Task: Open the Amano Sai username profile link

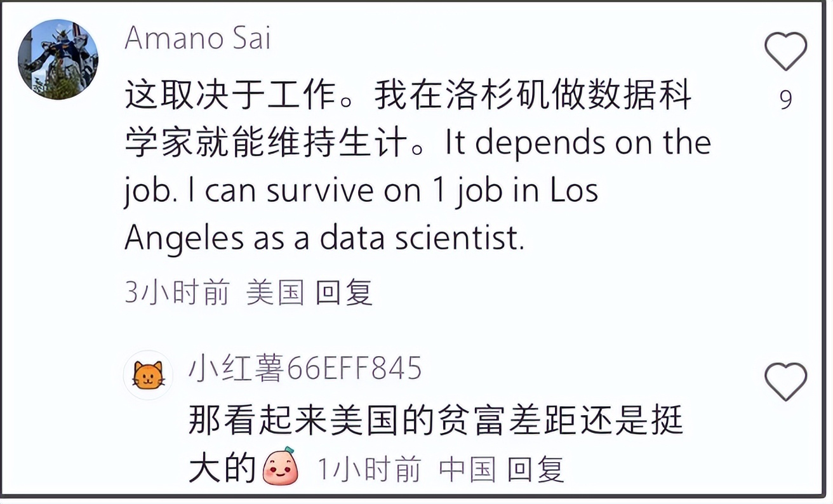Action: 197,38
